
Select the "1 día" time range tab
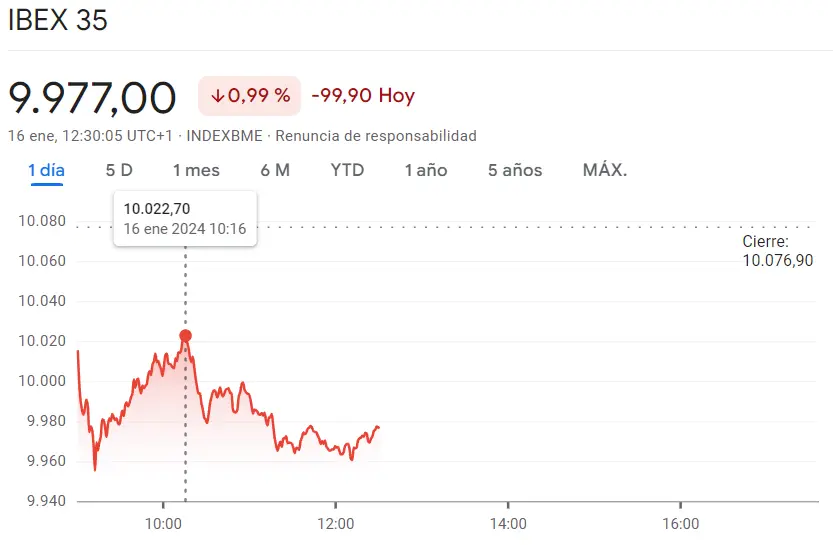46,170
